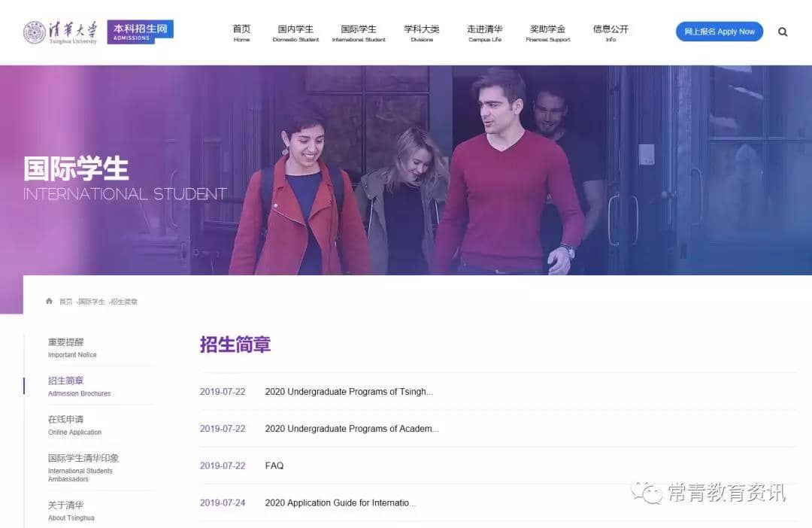
Task: Click the search magnifier icon
Action: 783,32
